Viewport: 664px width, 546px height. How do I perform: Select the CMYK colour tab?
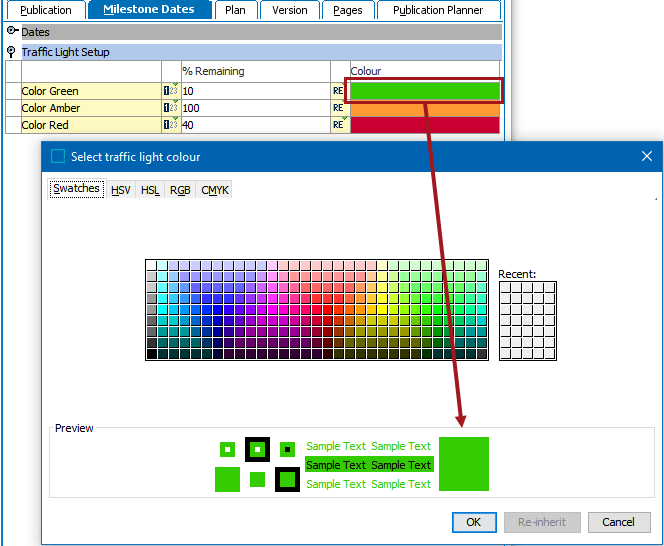pos(214,189)
